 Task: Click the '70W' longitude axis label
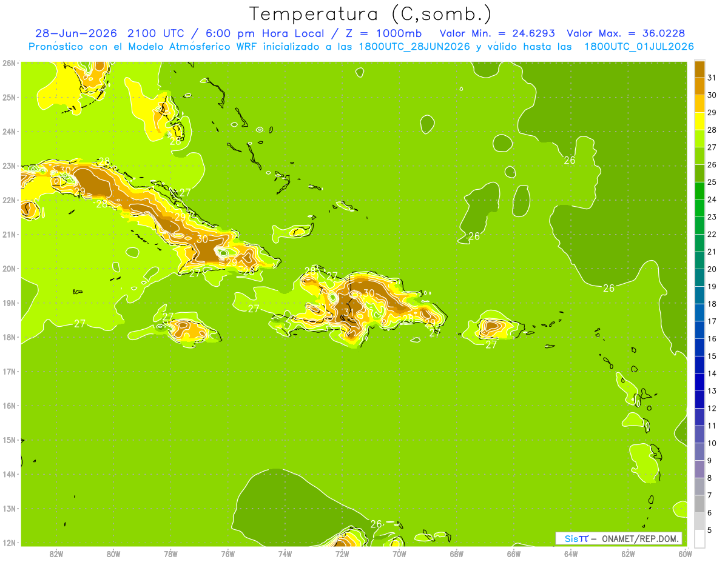click(x=399, y=554)
